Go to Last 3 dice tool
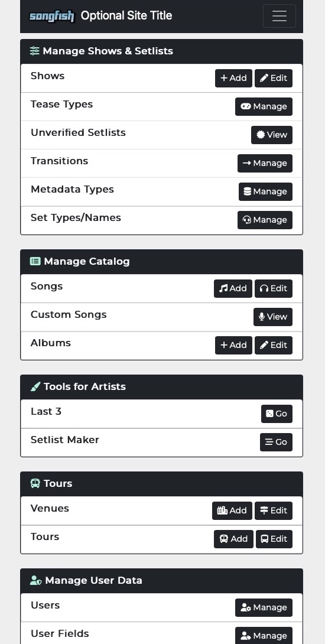This screenshot has width=325, height=644. click(x=277, y=414)
